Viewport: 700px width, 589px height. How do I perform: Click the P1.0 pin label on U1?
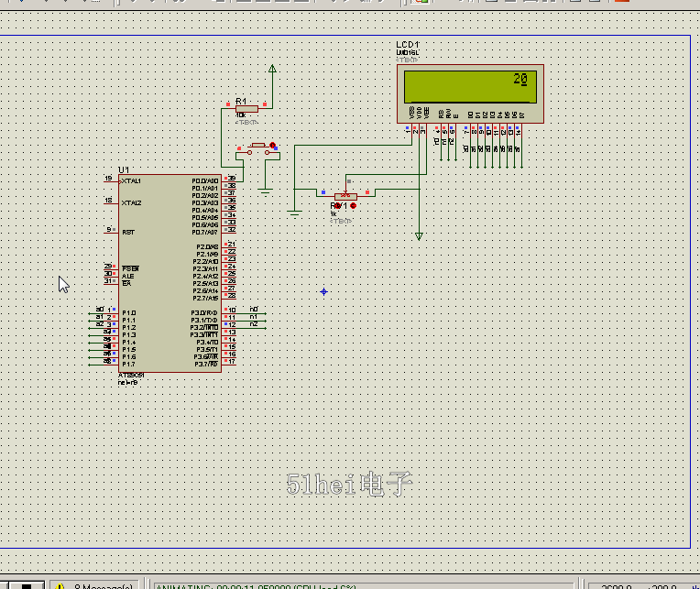pos(129,313)
